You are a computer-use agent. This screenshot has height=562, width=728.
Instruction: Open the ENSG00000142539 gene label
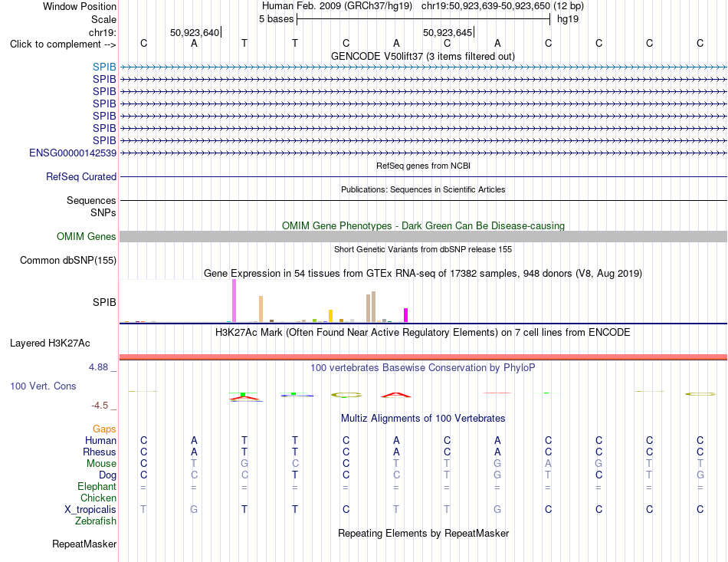pos(73,153)
